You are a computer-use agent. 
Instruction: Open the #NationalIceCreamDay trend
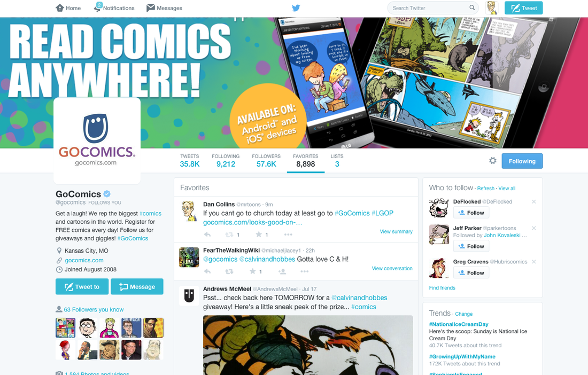(459, 324)
